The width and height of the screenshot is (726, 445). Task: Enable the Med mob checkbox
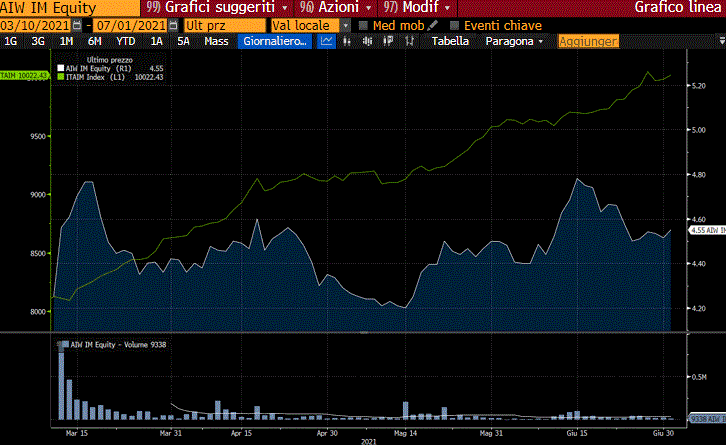point(363,25)
